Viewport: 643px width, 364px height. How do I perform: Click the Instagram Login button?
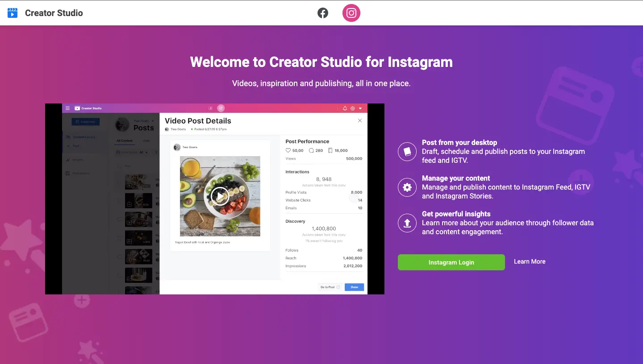pyautogui.click(x=451, y=262)
